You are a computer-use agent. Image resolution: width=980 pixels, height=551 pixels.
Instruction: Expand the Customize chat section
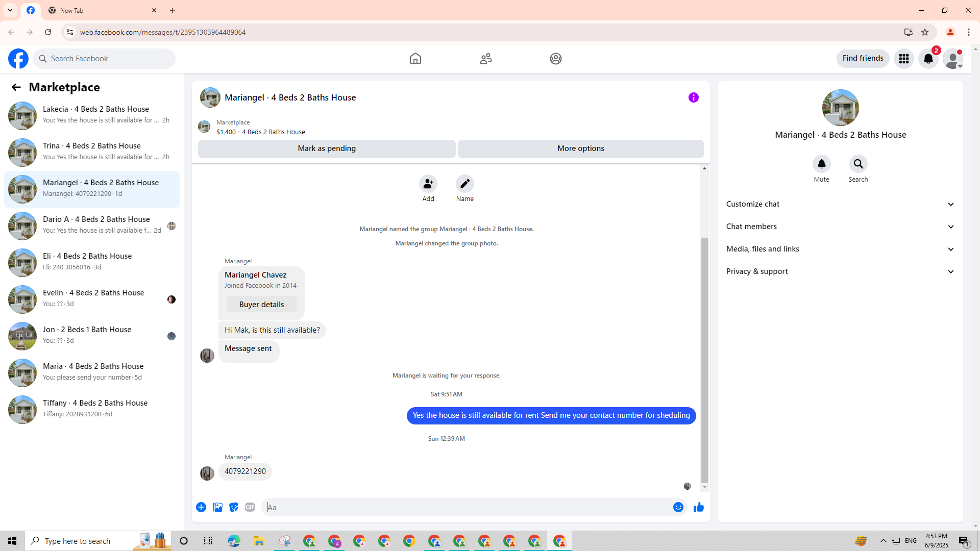pos(840,204)
